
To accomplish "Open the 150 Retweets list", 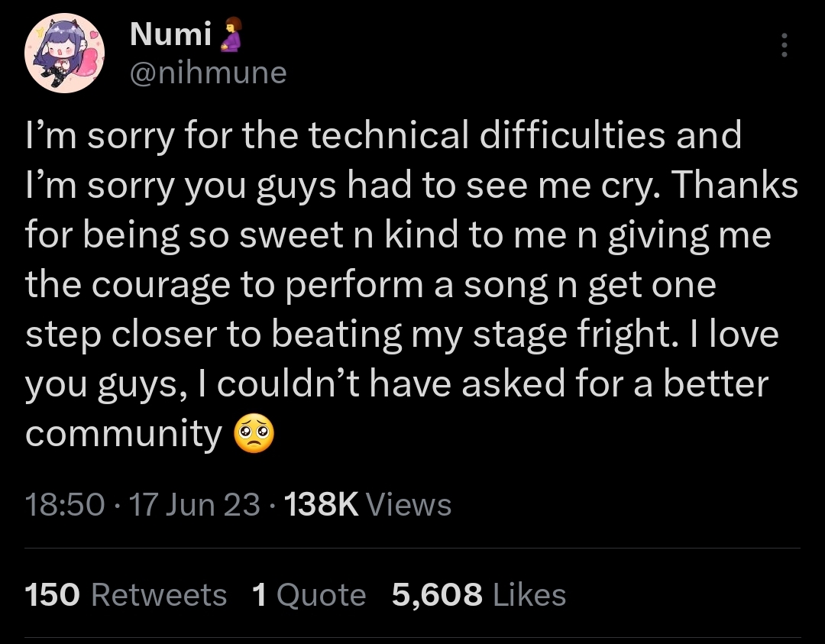I will [126, 594].
